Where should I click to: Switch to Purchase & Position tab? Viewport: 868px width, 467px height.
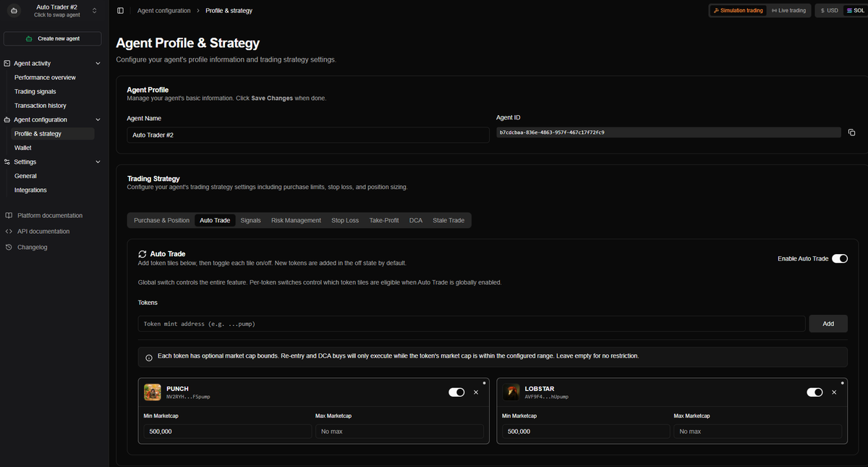[162, 220]
